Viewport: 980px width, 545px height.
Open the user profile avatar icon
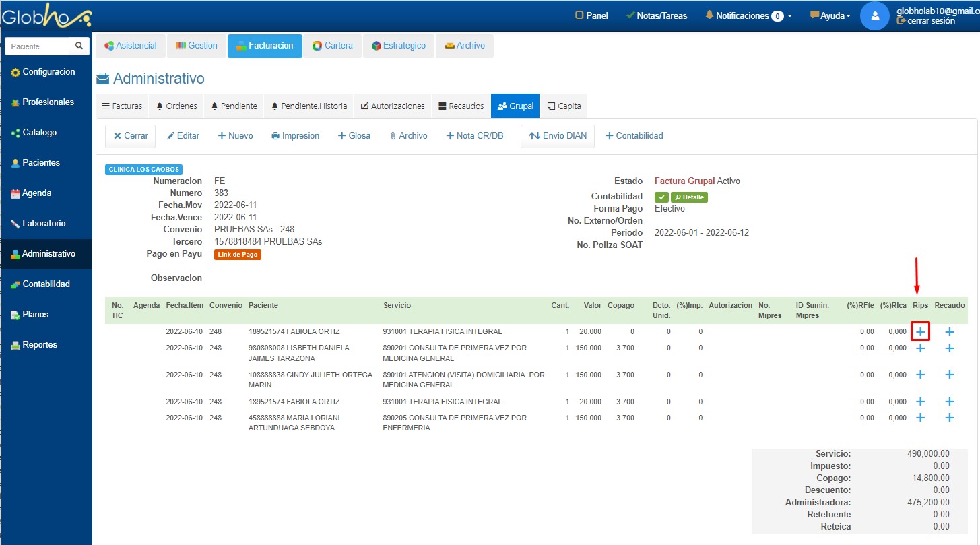point(875,15)
